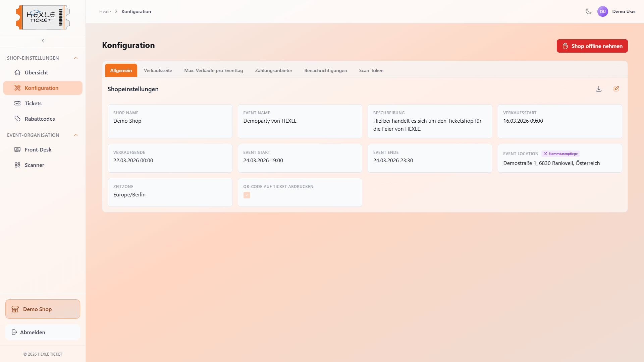
Task: Click the Demo Shop selector in the sidebar
Action: (43, 309)
